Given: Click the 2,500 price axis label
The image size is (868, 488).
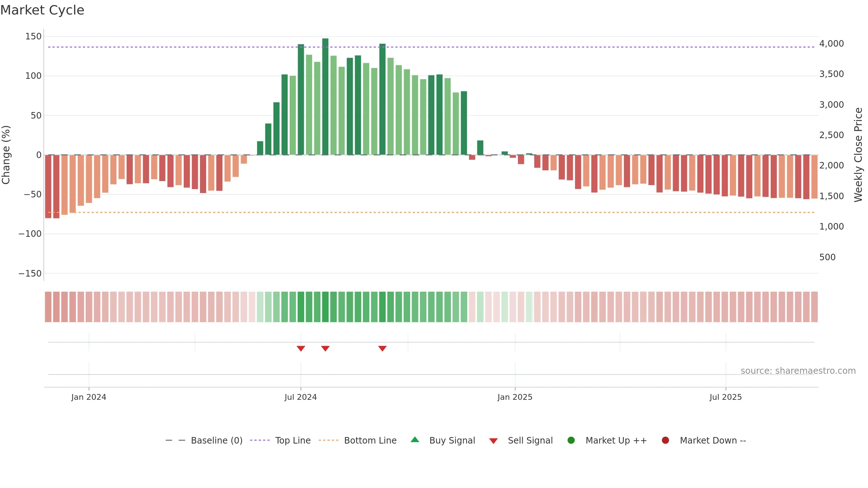Looking at the screenshot, I should [x=831, y=135].
